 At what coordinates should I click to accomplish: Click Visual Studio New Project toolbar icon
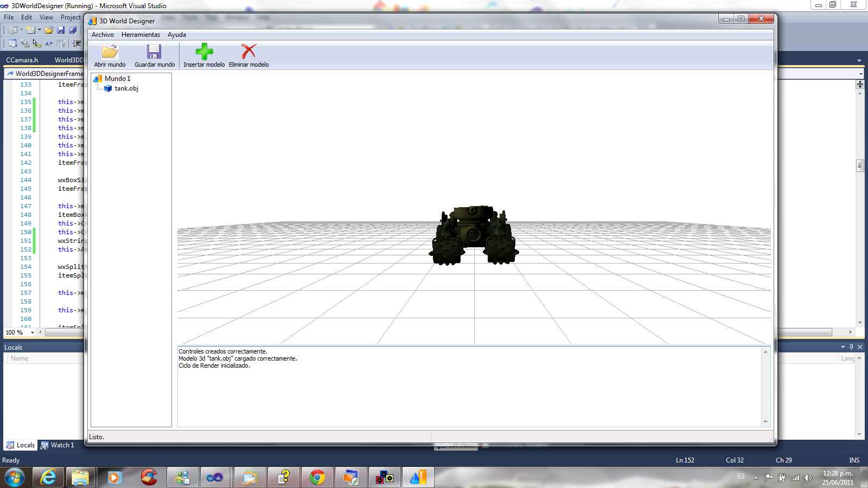[x=13, y=30]
